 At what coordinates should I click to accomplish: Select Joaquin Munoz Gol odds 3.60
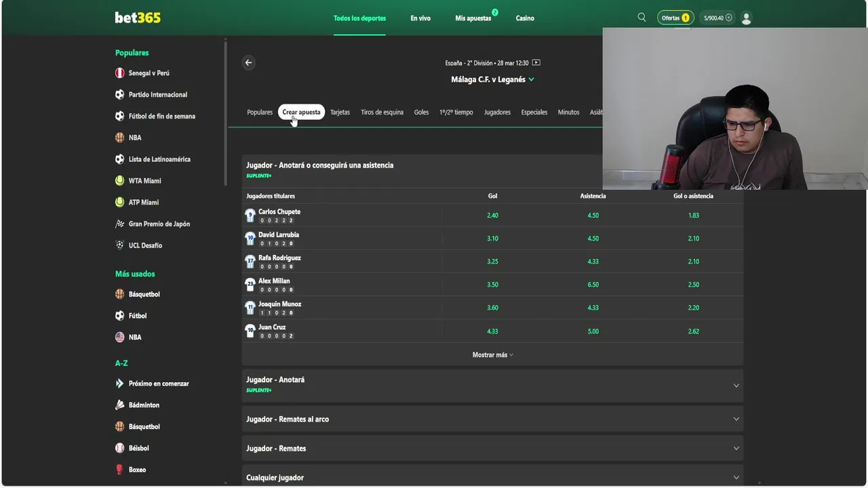coord(493,308)
